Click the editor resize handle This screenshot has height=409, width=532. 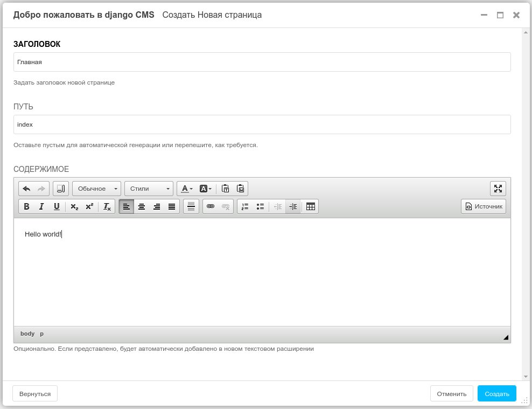click(x=506, y=337)
